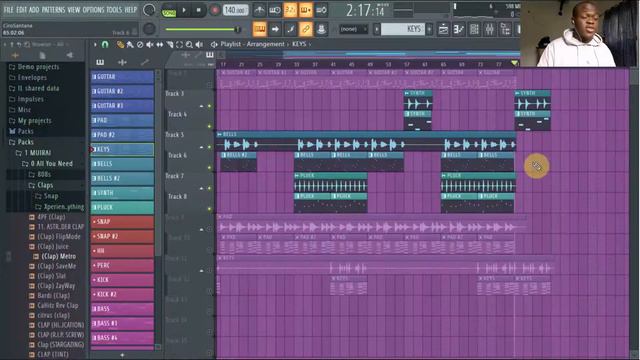Toggle step editing arrow icon
640x360 pixels.
[x=275, y=29]
